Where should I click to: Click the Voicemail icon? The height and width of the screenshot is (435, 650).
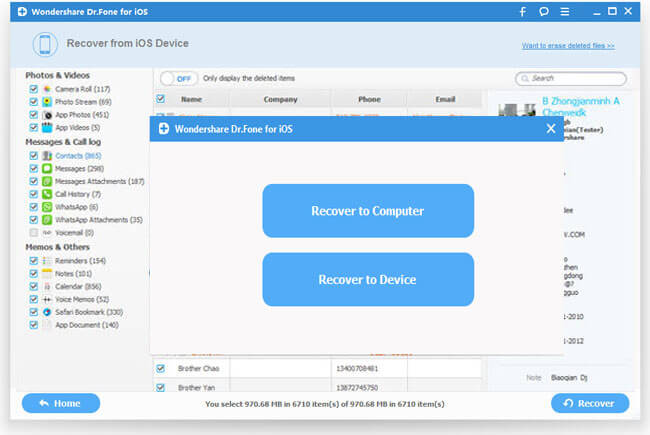(x=47, y=233)
